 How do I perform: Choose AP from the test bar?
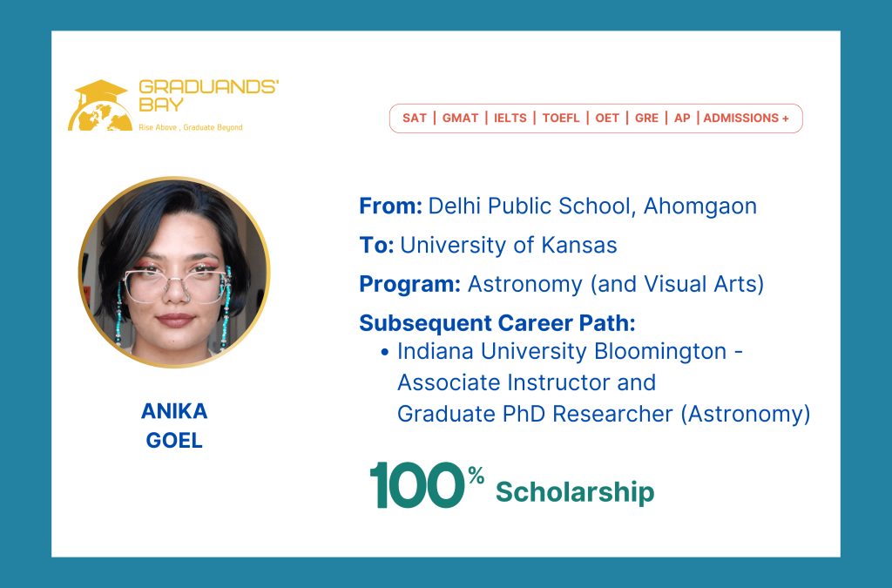682,118
